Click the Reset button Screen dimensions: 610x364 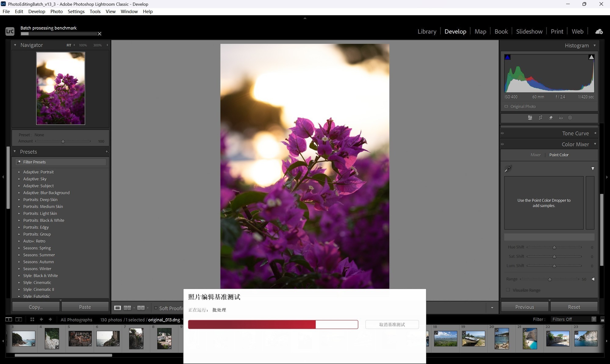click(x=574, y=307)
